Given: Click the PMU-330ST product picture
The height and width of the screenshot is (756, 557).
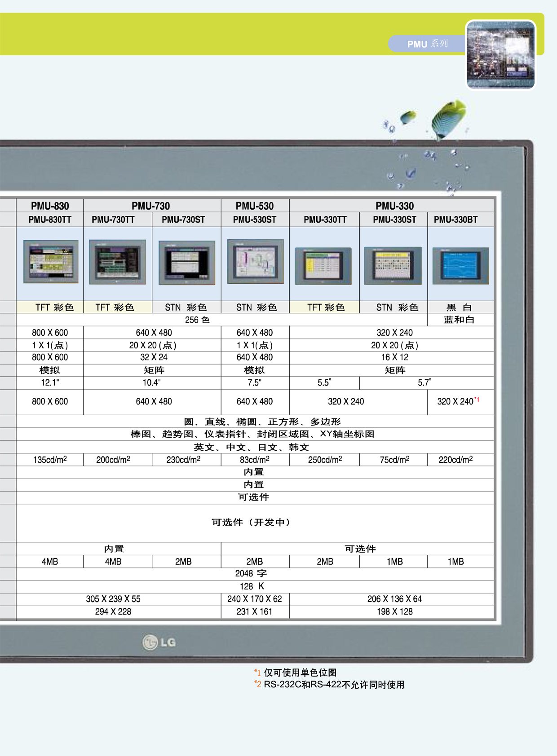Looking at the screenshot, I should (393, 265).
